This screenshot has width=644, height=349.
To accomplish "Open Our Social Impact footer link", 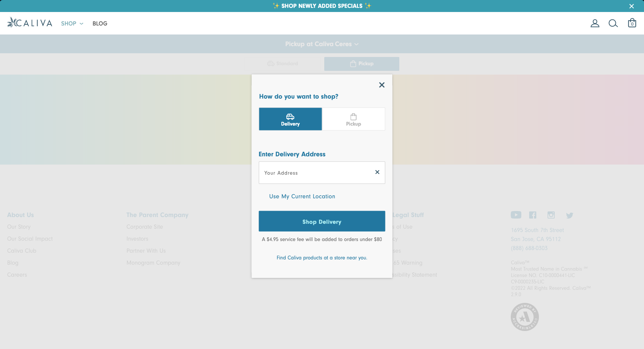I will (x=30, y=239).
